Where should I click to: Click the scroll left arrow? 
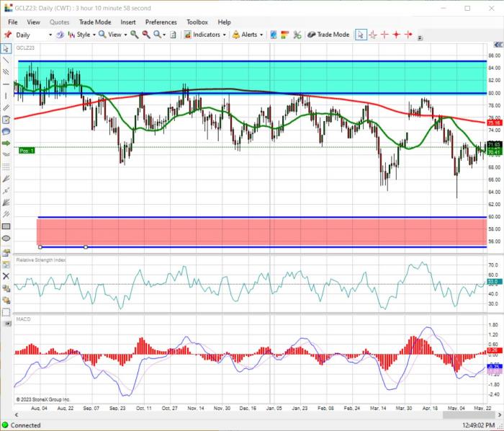[x=17, y=415]
